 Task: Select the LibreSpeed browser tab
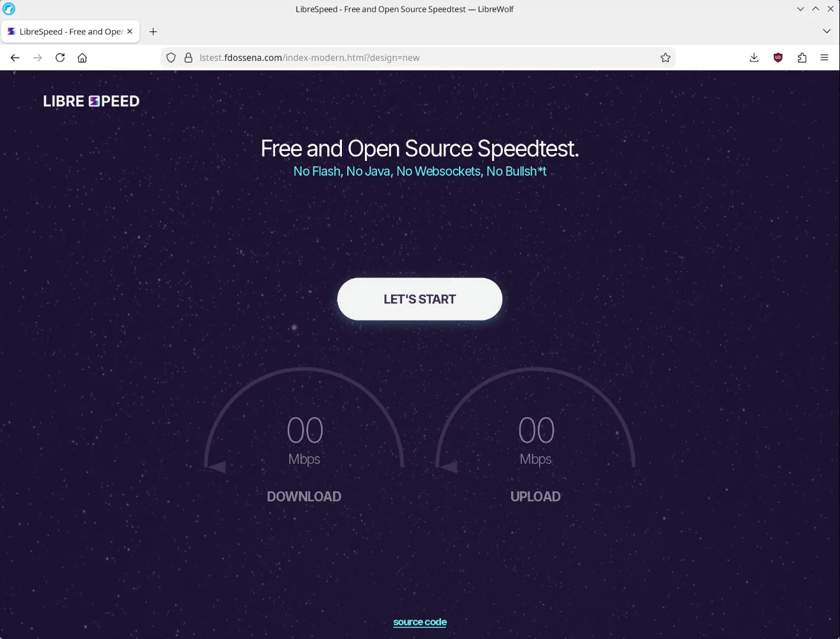pyautogui.click(x=70, y=31)
